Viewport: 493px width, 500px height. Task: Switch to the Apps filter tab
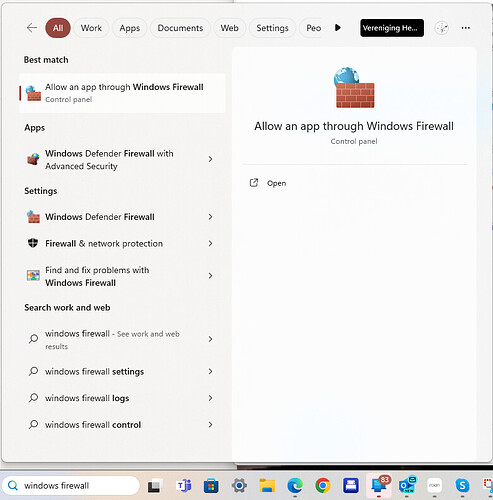(130, 28)
